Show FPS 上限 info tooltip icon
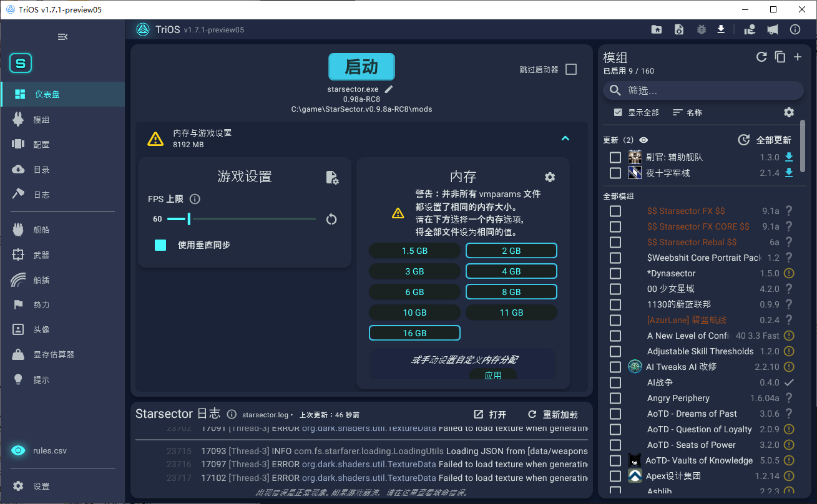 pyautogui.click(x=195, y=199)
